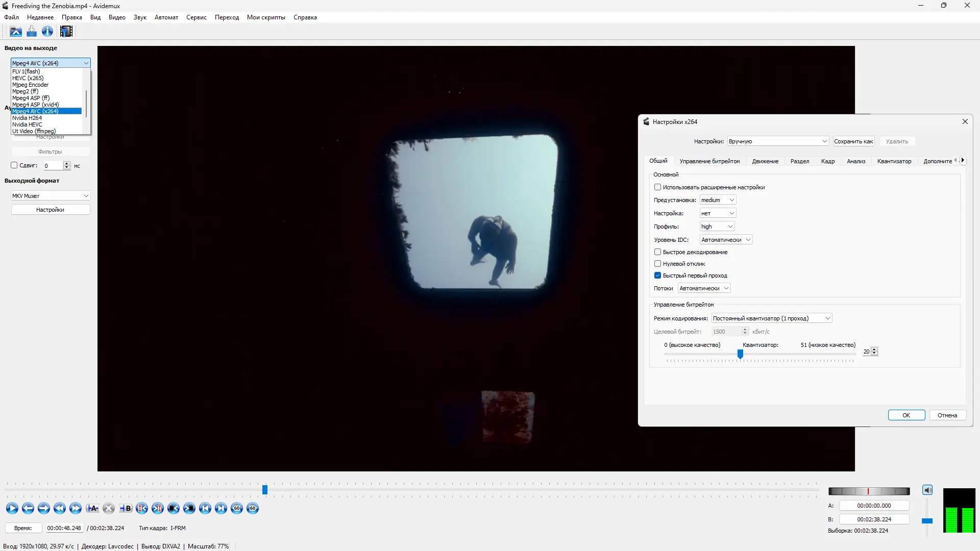Click the 'Сохранить как' button

853,141
